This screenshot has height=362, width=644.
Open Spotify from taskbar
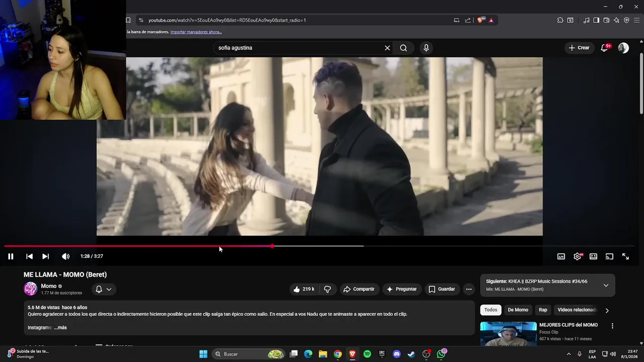click(367, 354)
